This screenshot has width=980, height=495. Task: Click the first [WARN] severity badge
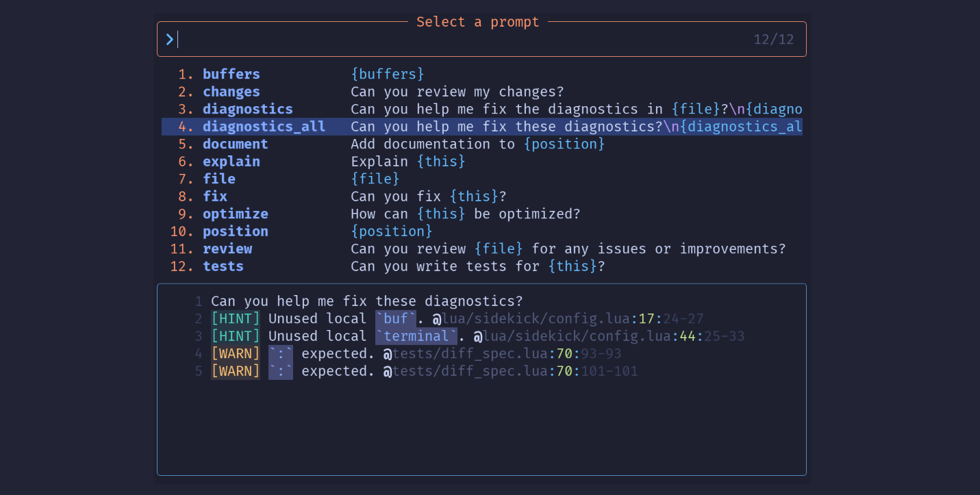236,353
